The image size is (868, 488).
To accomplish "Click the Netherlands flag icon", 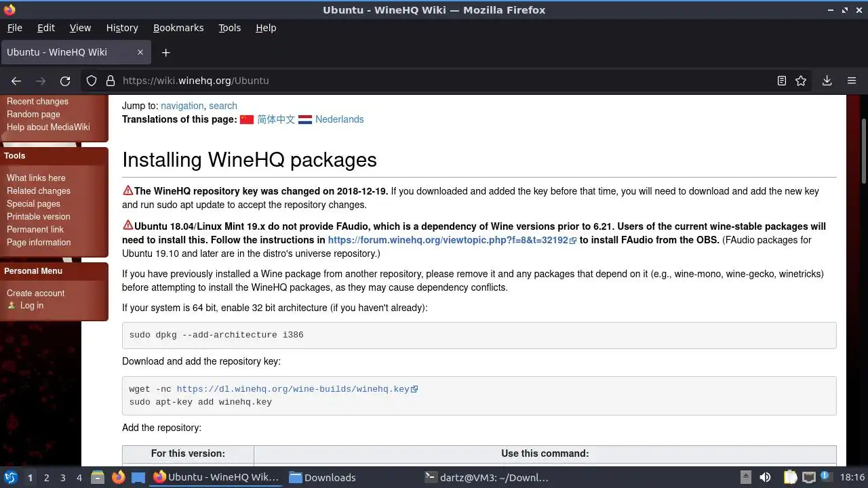I will pos(305,119).
